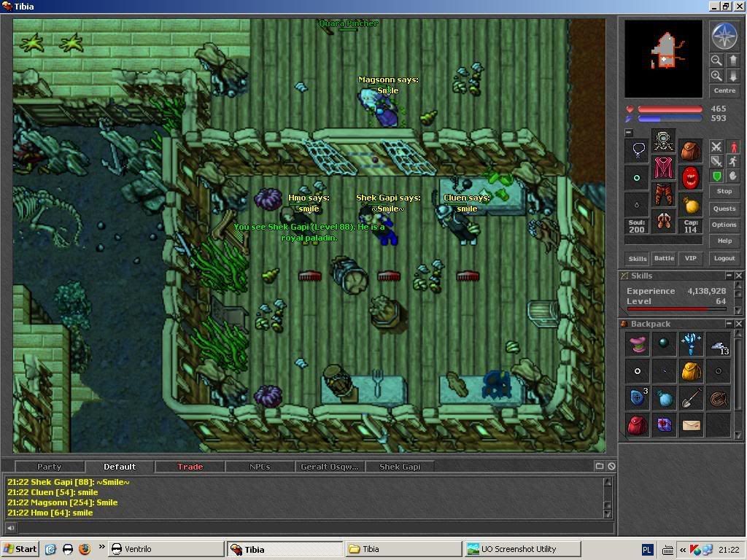747x560 pixels.
Task: Toggle the Skills window button
Action: pyautogui.click(x=638, y=258)
